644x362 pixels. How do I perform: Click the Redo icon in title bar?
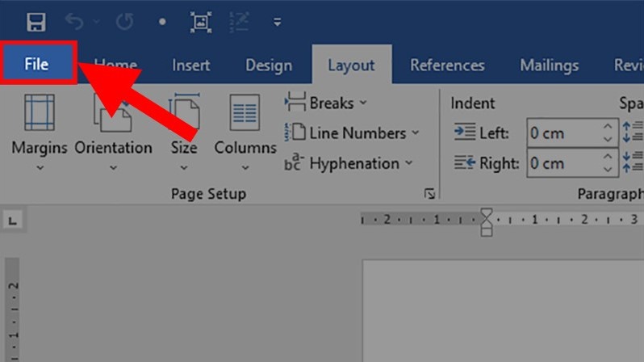click(x=124, y=22)
